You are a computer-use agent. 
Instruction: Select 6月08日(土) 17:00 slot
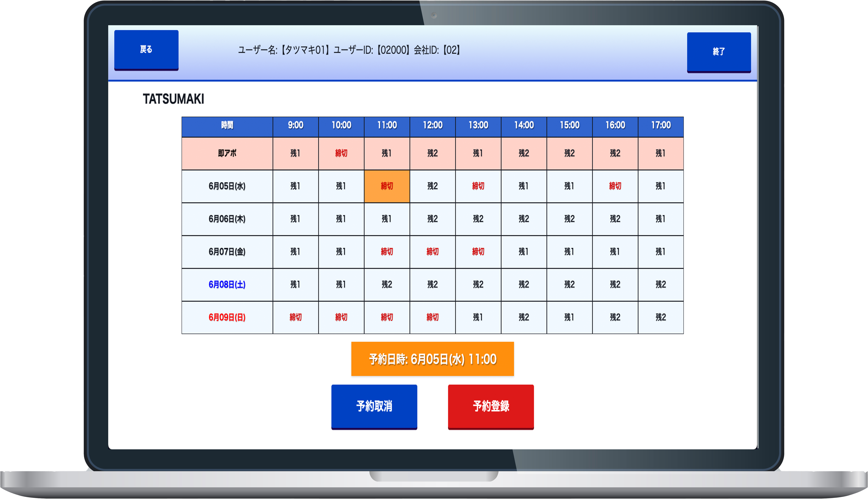661,284
